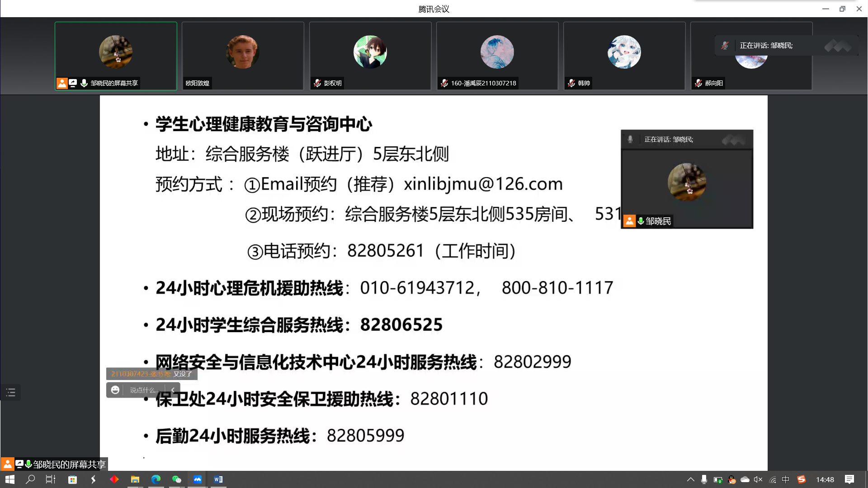868x488 pixels.
Task: Open the Windows notification center
Action: point(849,479)
